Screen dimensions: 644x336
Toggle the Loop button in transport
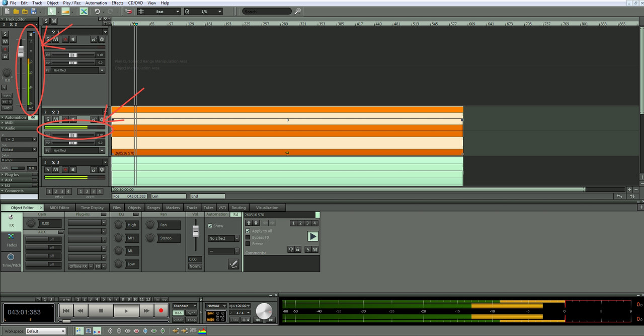(192, 320)
